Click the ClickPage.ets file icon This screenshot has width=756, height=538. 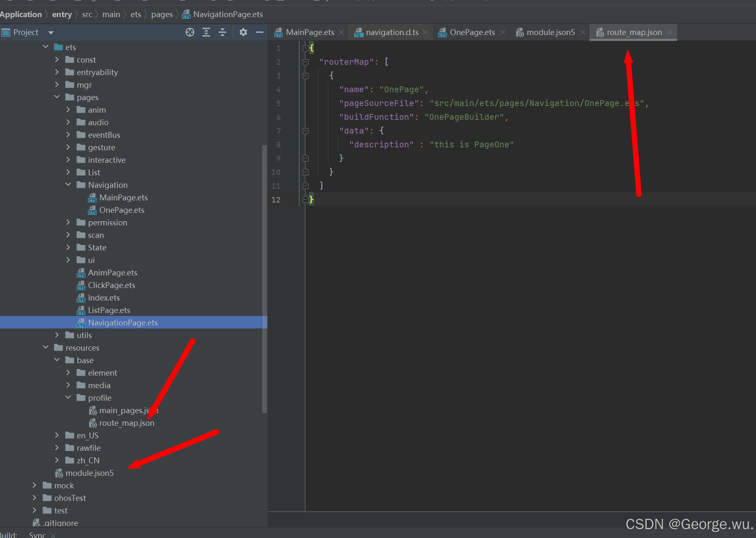[x=81, y=285]
